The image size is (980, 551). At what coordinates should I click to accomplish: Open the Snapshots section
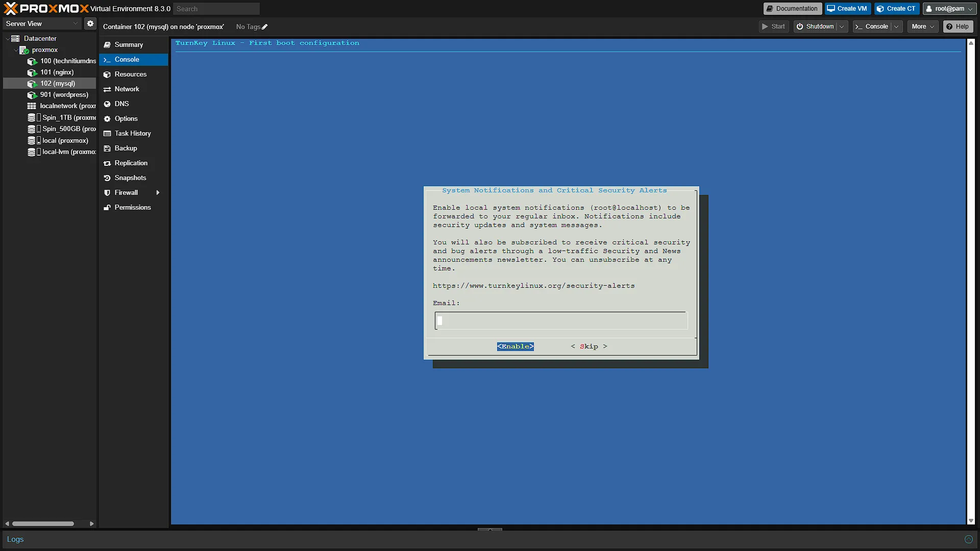point(134,178)
